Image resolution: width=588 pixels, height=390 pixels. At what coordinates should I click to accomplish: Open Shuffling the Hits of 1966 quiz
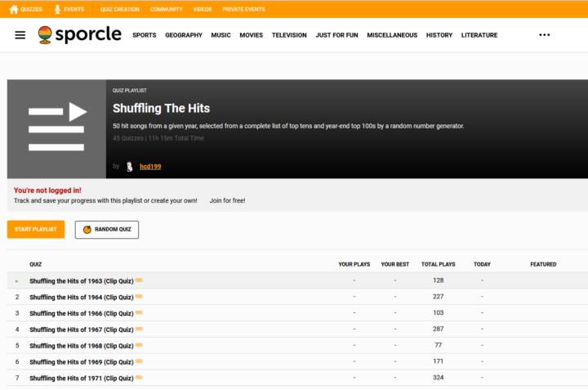coord(82,313)
